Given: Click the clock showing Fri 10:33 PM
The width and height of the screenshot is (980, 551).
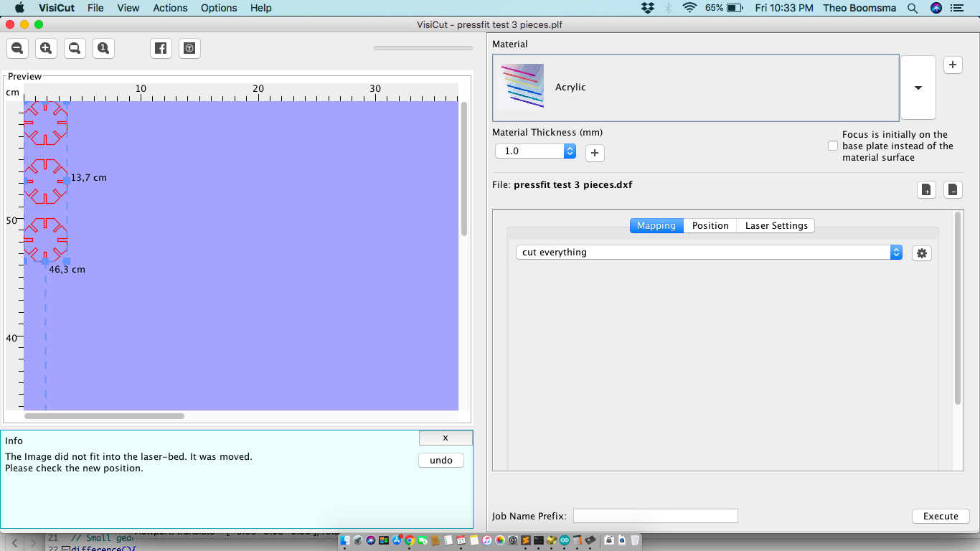Looking at the screenshot, I should coord(784,8).
